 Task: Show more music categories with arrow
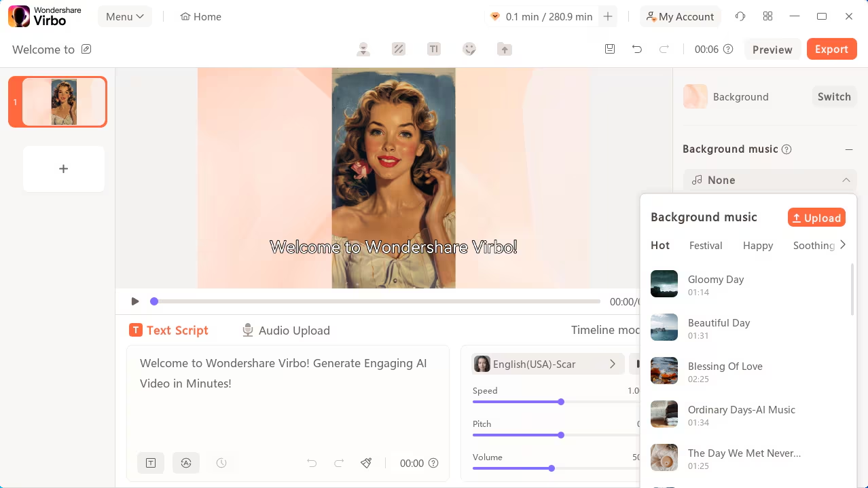pyautogui.click(x=843, y=245)
